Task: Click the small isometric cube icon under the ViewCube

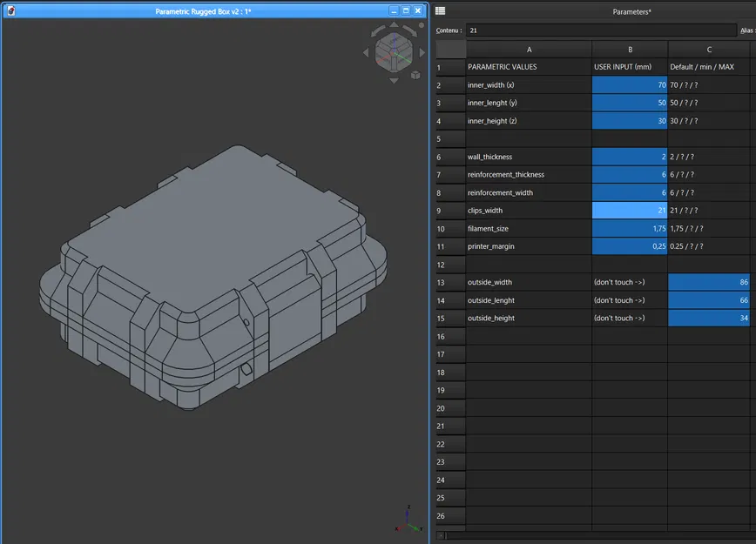Action: [415, 75]
